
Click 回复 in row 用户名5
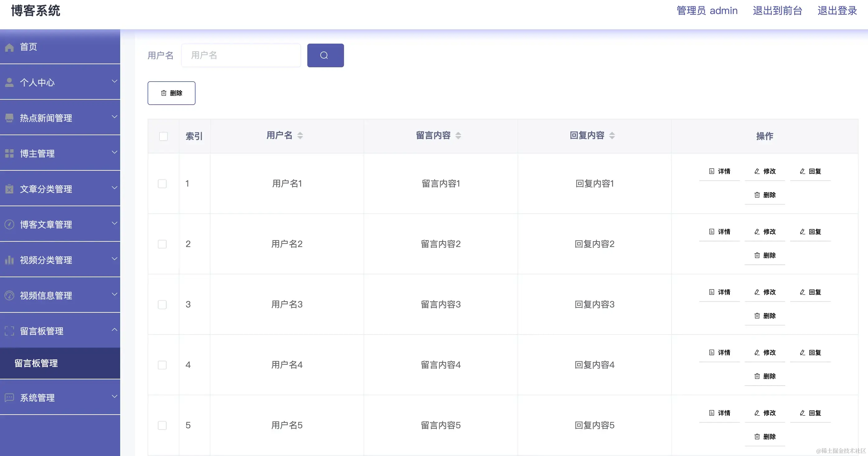point(810,413)
